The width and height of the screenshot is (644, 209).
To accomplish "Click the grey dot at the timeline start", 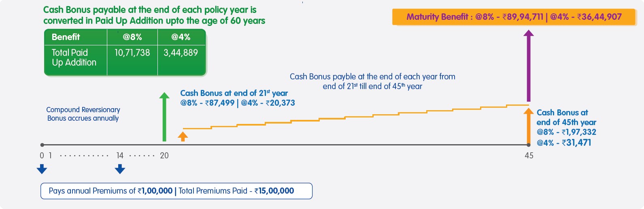I will click(42, 145).
